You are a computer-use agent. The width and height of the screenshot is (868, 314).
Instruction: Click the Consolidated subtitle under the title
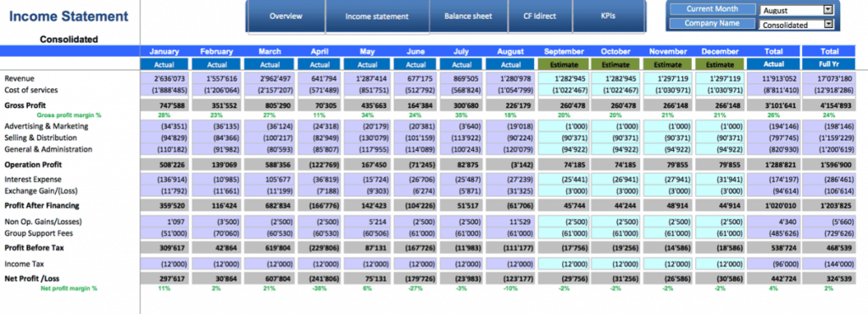point(70,39)
